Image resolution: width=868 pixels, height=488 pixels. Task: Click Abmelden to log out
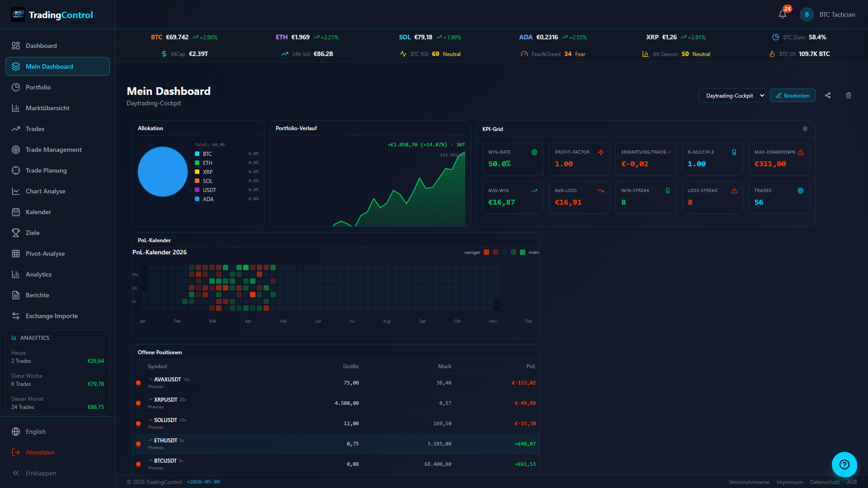57,452
